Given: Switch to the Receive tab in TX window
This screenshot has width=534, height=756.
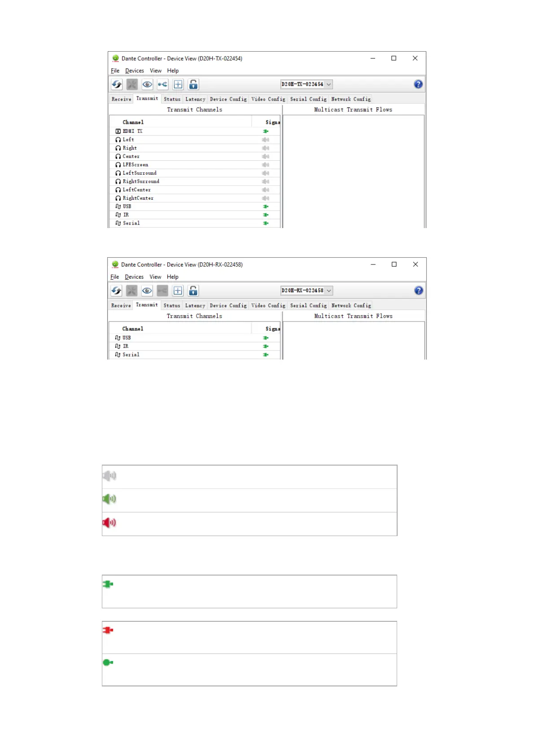Looking at the screenshot, I should 121,99.
